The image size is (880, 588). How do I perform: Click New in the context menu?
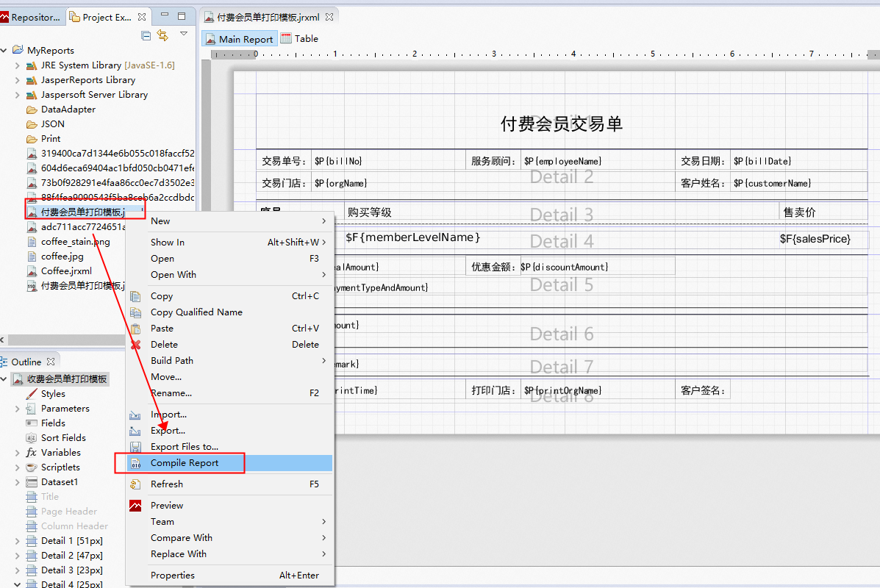tap(230, 221)
